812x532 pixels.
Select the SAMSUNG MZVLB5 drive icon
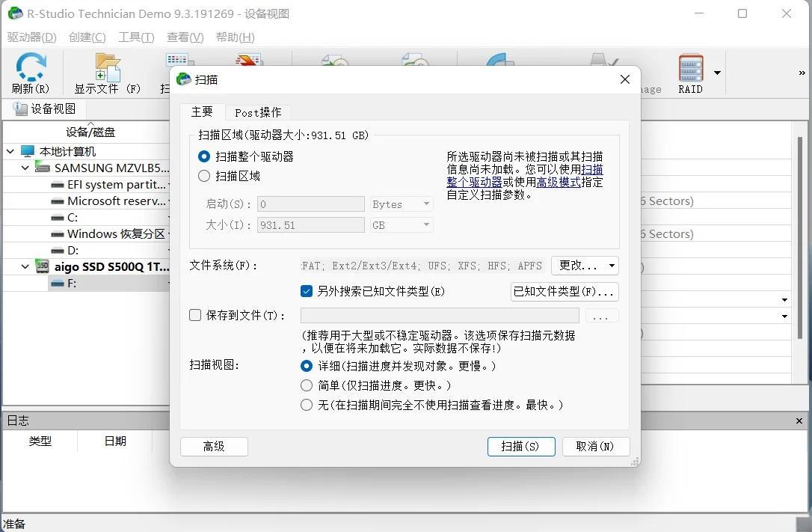(43, 168)
